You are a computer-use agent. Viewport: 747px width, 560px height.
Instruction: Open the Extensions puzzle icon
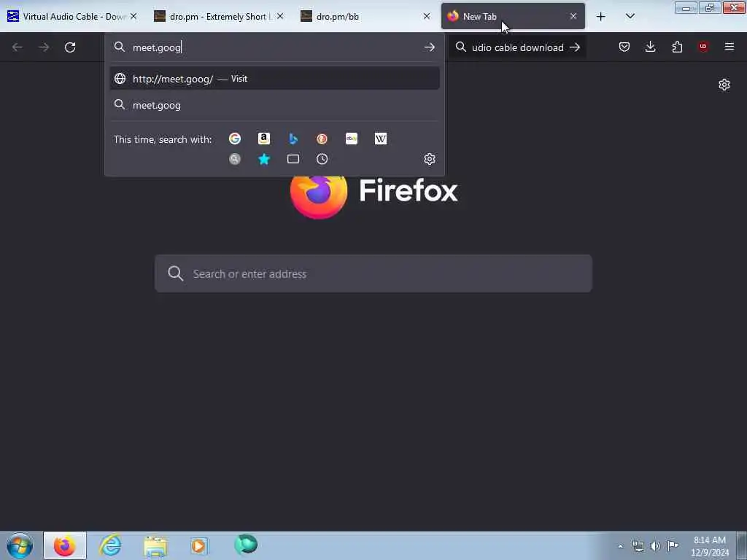click(677, 47)
